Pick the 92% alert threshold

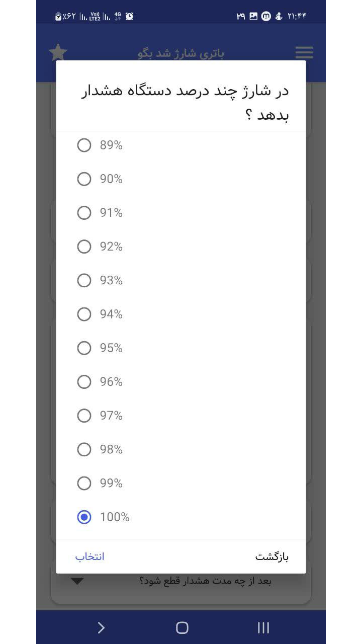tap(84, 247)
